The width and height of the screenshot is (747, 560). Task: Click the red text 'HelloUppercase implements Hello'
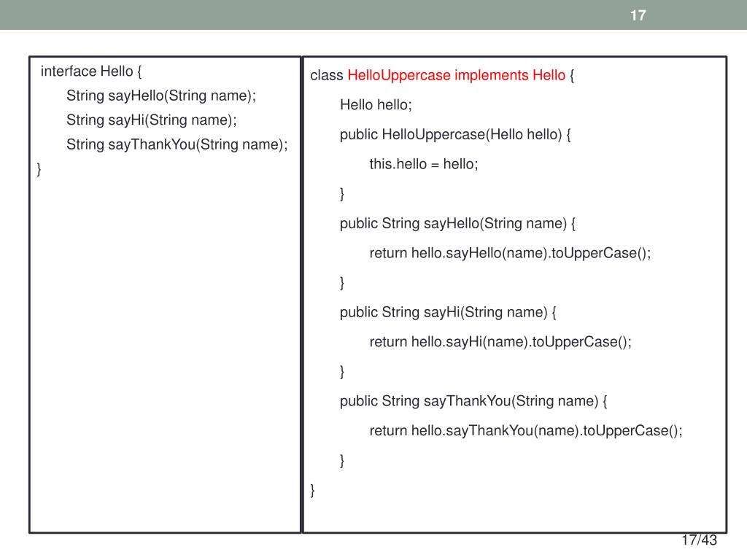[457, 75]
